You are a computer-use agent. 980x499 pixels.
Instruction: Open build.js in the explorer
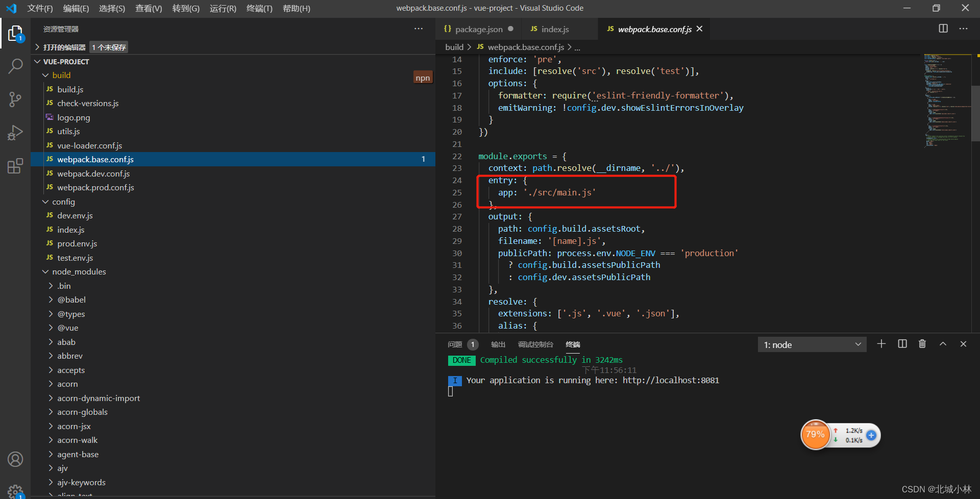coord(70,89)
